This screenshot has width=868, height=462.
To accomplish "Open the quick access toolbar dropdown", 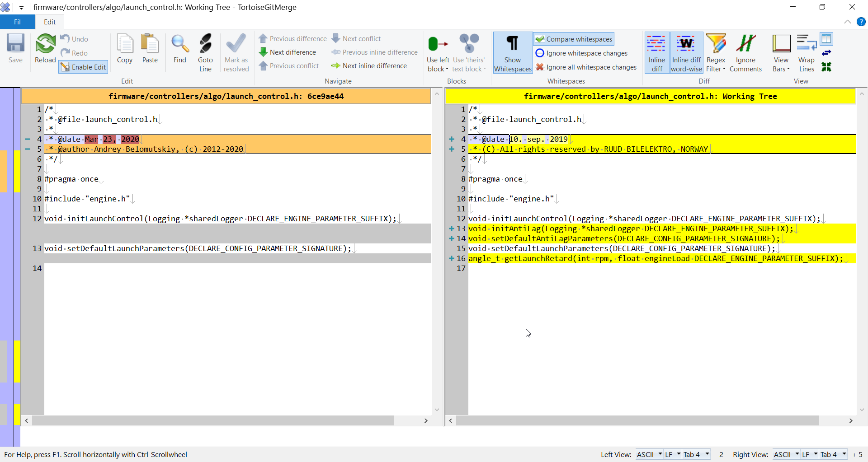I will pyautogui.click(x=21, y=8).
